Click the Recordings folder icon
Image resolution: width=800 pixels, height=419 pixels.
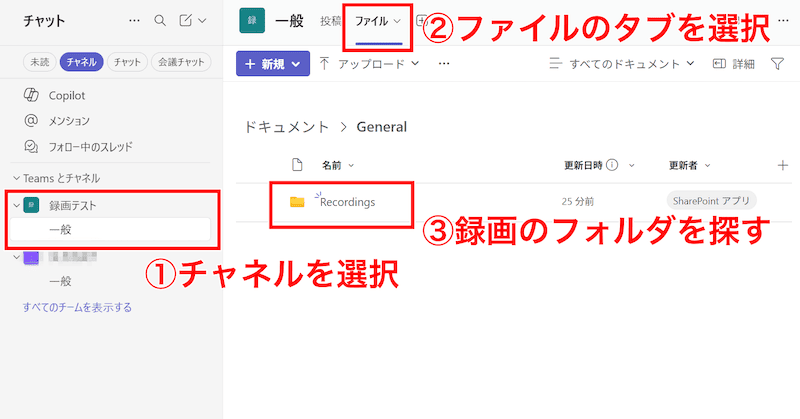tap(297, 202)
